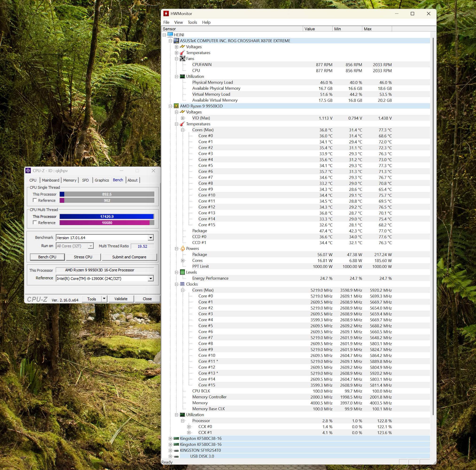Open the Benchmark version dropdown

point(151,238)
